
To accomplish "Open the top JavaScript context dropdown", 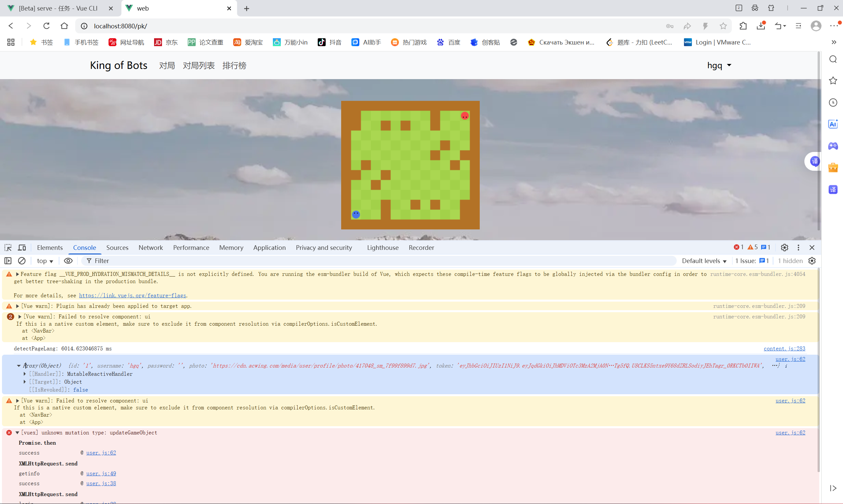I will (45, 261).
